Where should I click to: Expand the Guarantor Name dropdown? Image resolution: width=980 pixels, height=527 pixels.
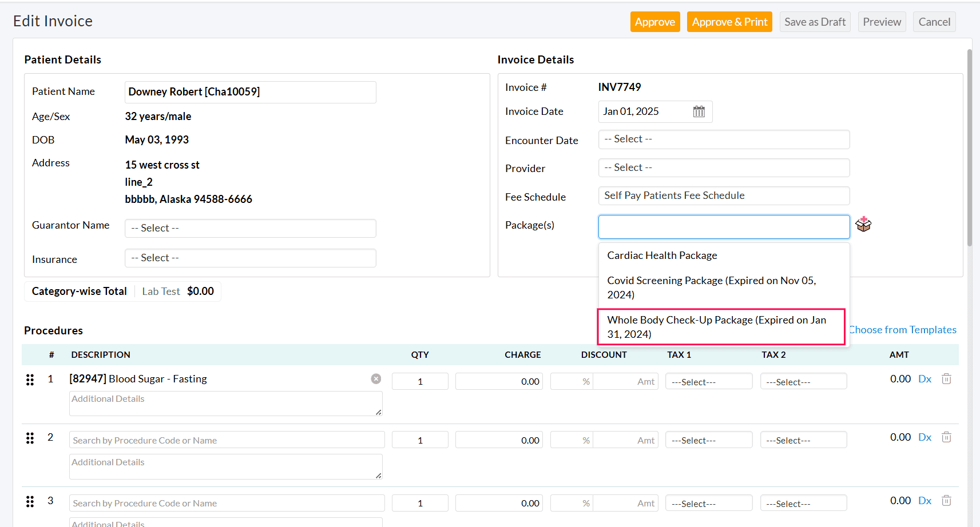[x=250, y=228]
